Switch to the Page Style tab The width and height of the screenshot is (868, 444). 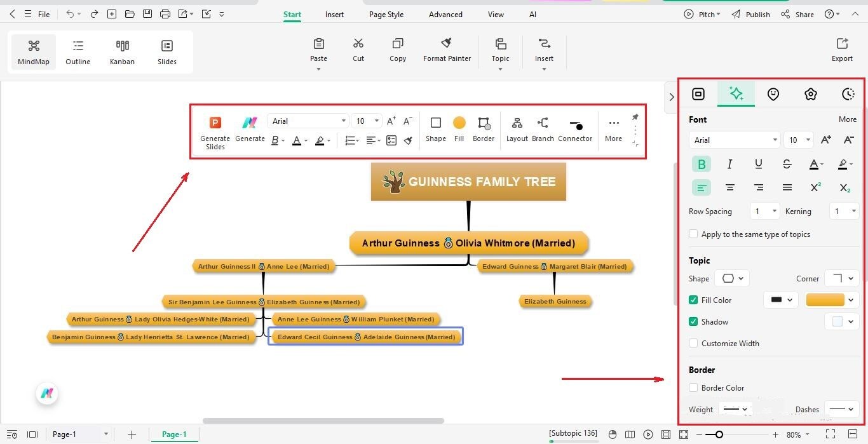386,15
